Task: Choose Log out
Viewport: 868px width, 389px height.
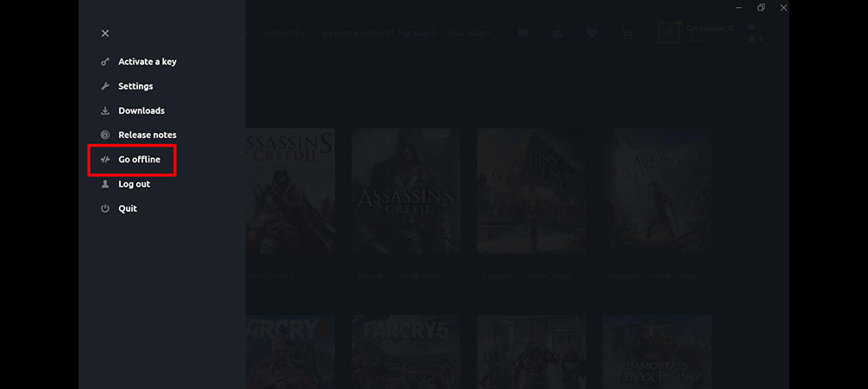Action: coord(125,184)
